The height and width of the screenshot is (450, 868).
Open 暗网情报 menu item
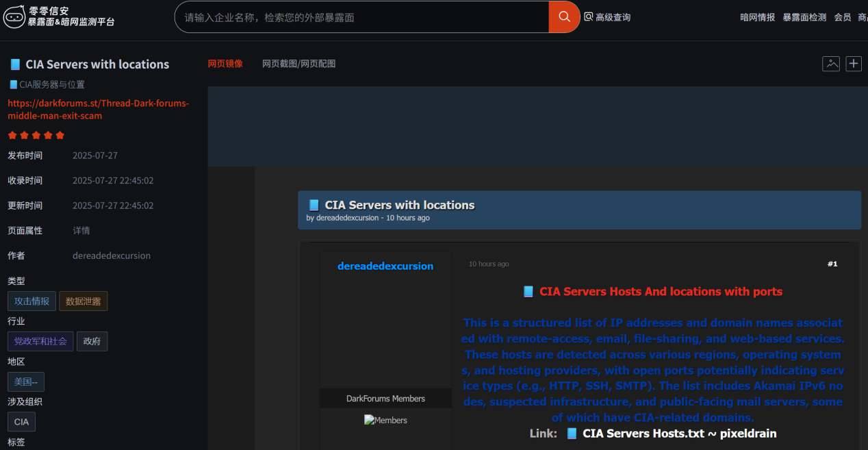[758, 17]
